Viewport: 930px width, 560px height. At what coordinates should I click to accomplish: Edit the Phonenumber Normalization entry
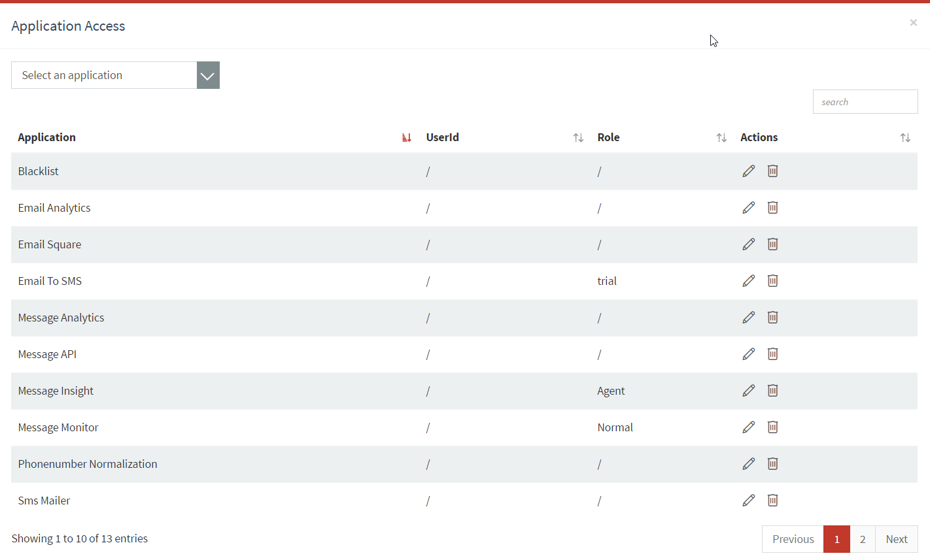click(x=749, y=464)
